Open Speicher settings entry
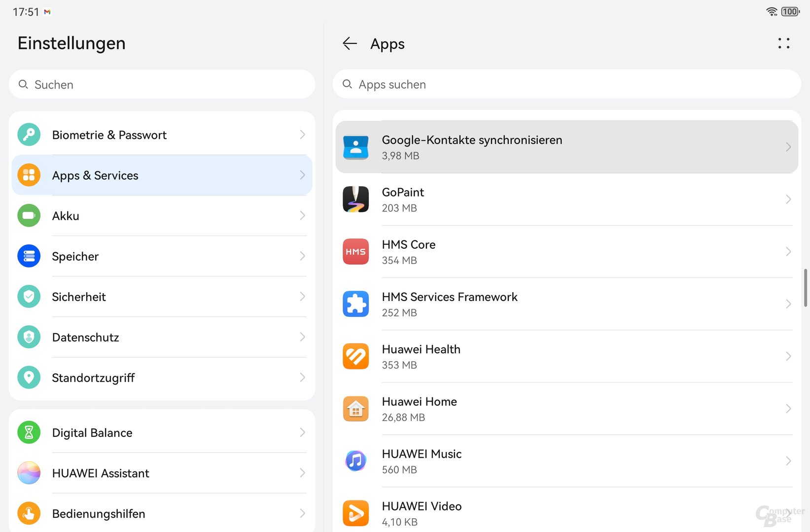Viewport: 810px width, 532px height. pyautogui.click(x=162, y=256)
